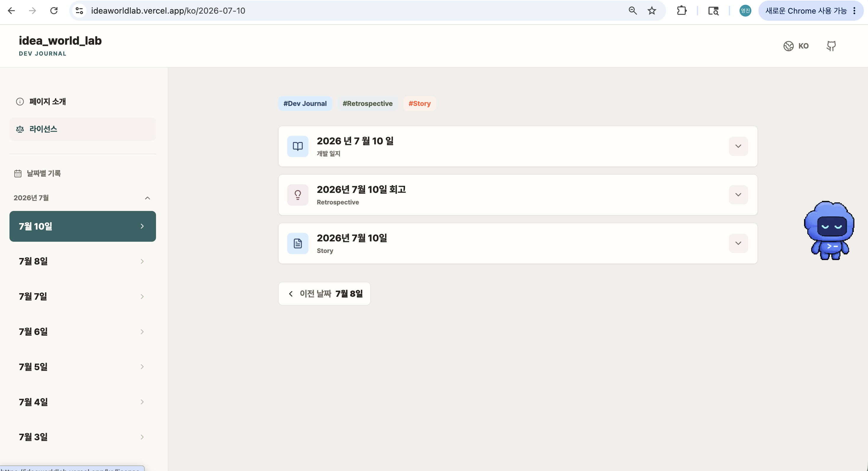Expand the Retrospective card chevron
This screenshot has width=868, height=471.
738,195
